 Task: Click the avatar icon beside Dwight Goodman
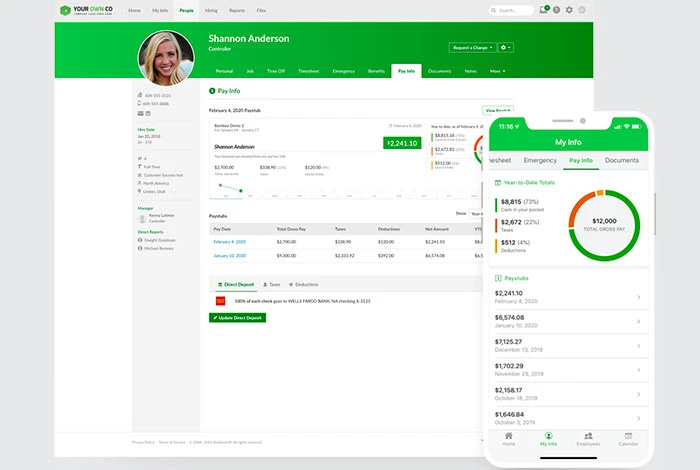pos(140,240)
